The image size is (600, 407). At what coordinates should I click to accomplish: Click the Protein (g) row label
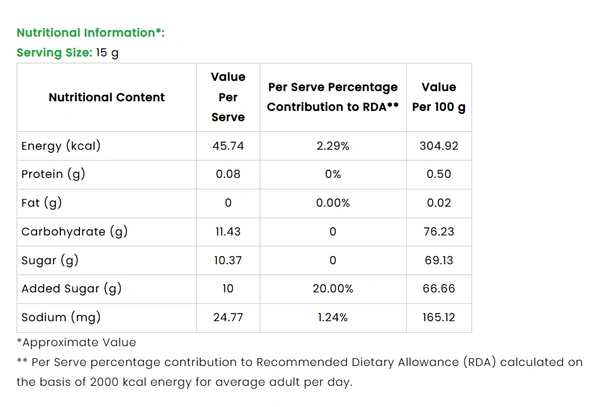[54, 175]
